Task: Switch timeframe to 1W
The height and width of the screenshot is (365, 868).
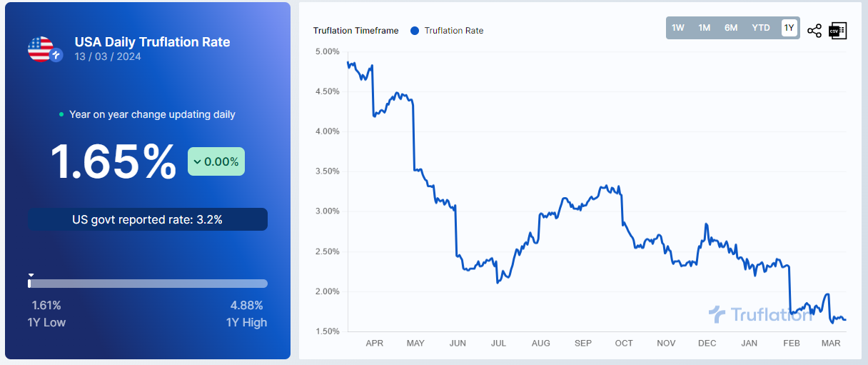Action: click(678, 28)
